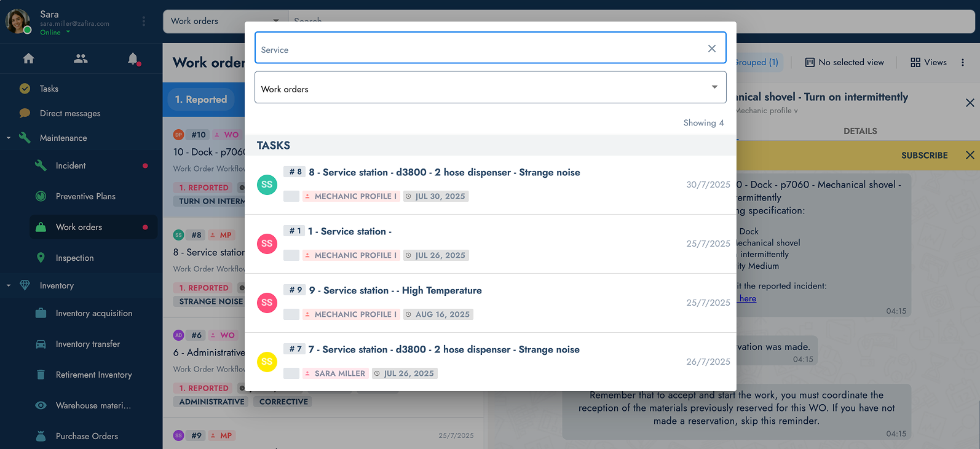Open Purchase Orders in sidebar
This screenshot has width=980, height=449.
[x=87, y=436]
